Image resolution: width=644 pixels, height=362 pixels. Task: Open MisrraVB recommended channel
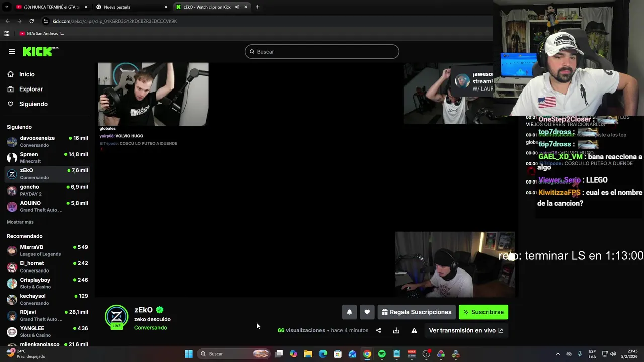[47, 250]
